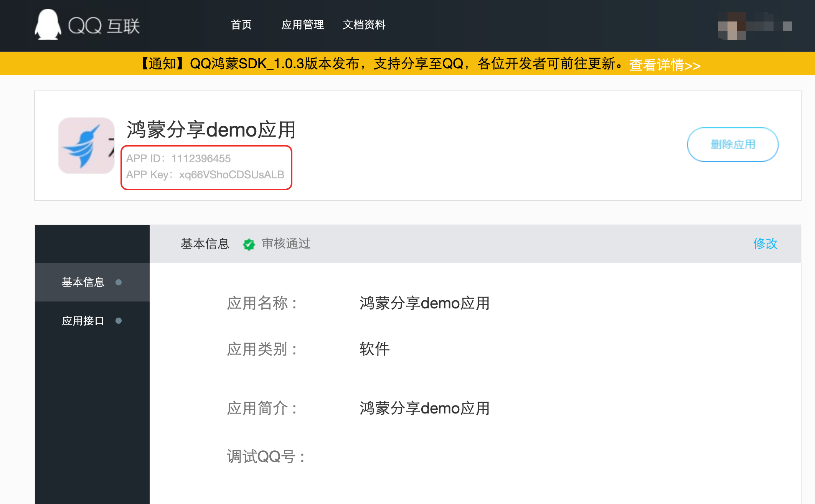815x504 pixels.
Task: Click the blurred user avatar in header
Action: tap(732, 26)
